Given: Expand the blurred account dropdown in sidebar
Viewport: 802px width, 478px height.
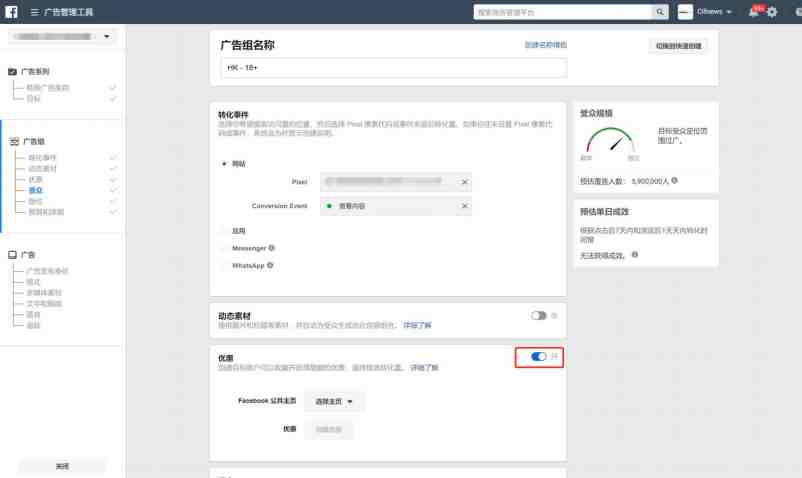Looking at the screenshot, I should click(x=62, y=36).
